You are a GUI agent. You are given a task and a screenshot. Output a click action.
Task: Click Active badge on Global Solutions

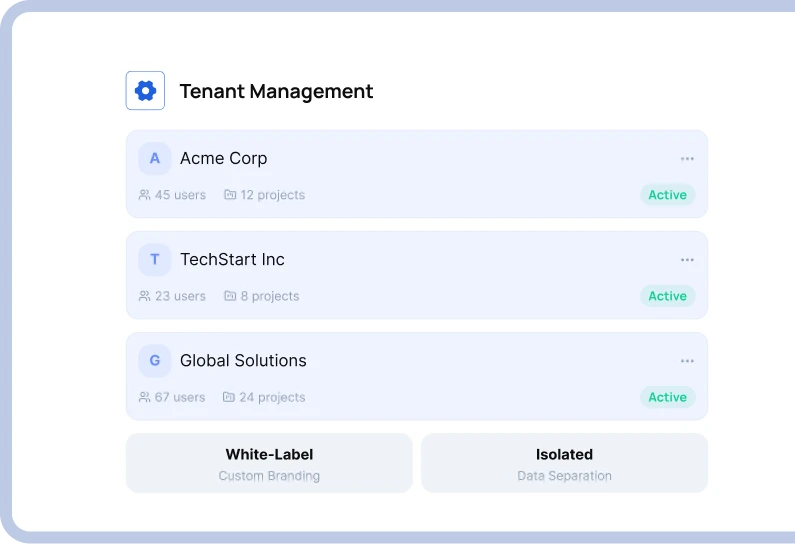667,397
